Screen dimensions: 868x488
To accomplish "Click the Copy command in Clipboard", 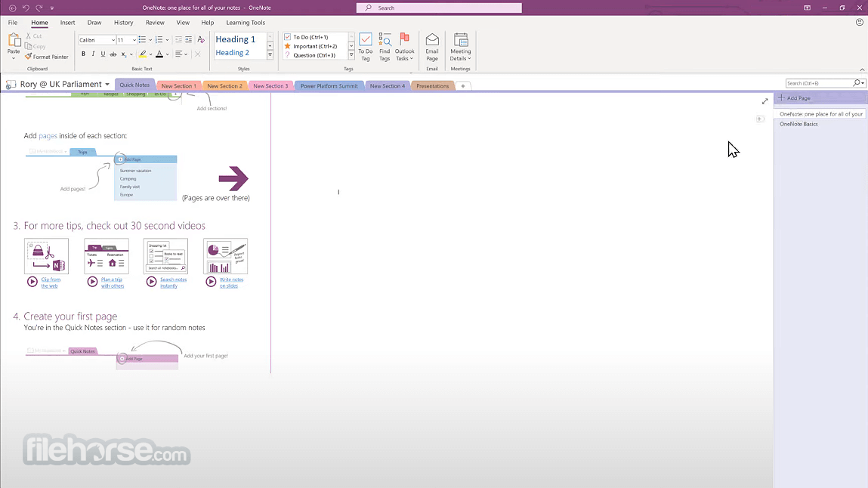I will click(x=35, y=47).
